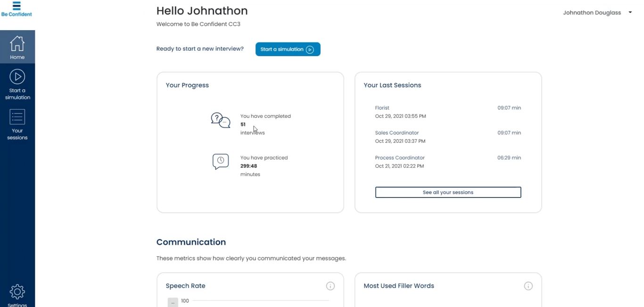The image size is (644, 307).
Task: Open Your sessions list icon
Action: point(17,117)
